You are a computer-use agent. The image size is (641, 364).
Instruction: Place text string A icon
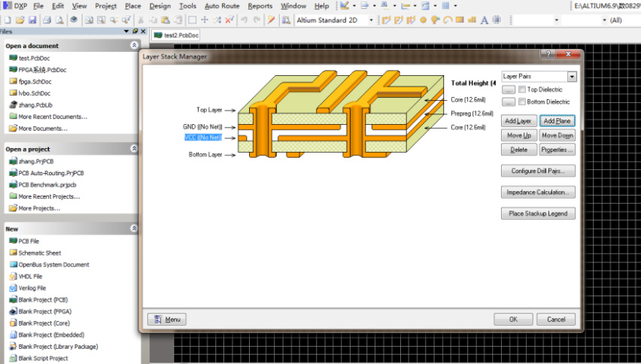click(x=485, y=20)
